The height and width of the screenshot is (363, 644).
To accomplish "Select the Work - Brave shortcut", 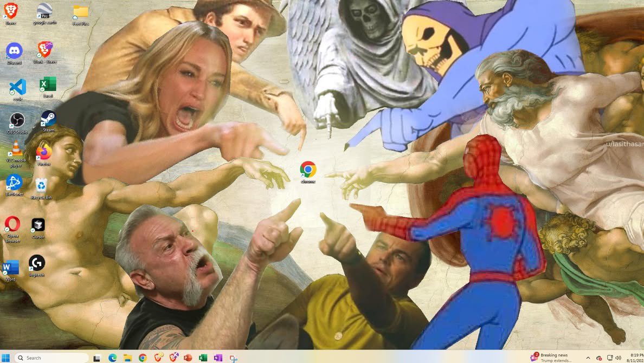I will click(45, 53).
